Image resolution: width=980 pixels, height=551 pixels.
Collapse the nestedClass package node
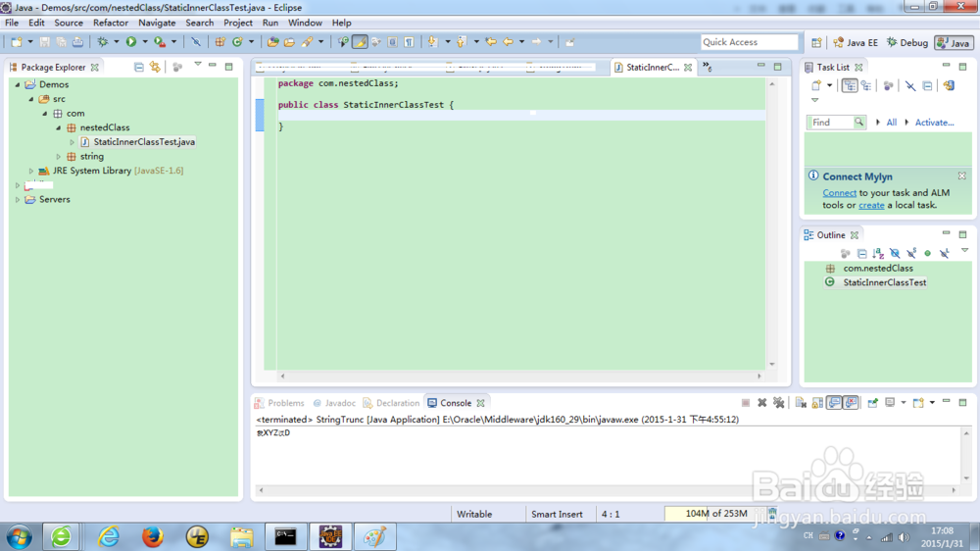[58, 127]
